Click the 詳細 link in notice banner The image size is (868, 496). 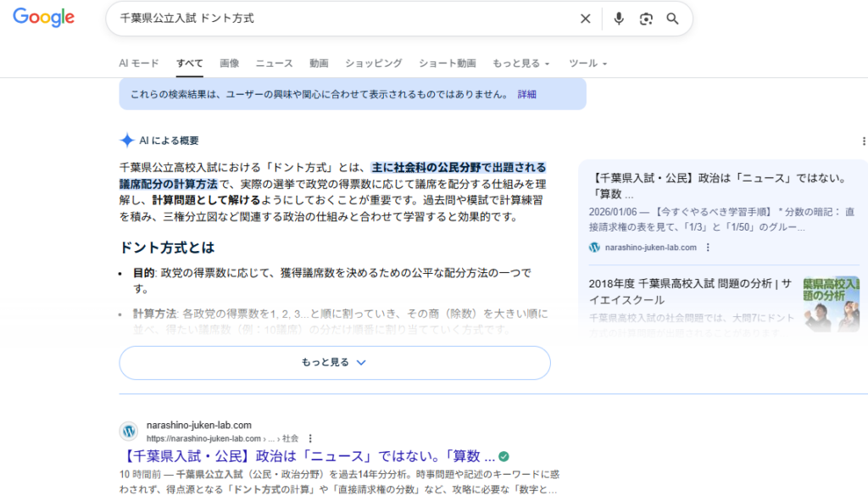(526, 94)
